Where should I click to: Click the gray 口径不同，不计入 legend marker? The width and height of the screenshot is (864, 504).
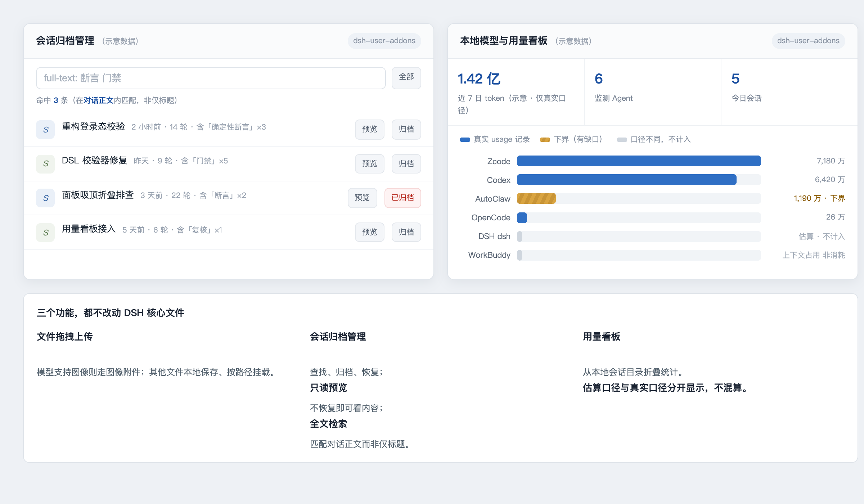(x=622, y=140)
